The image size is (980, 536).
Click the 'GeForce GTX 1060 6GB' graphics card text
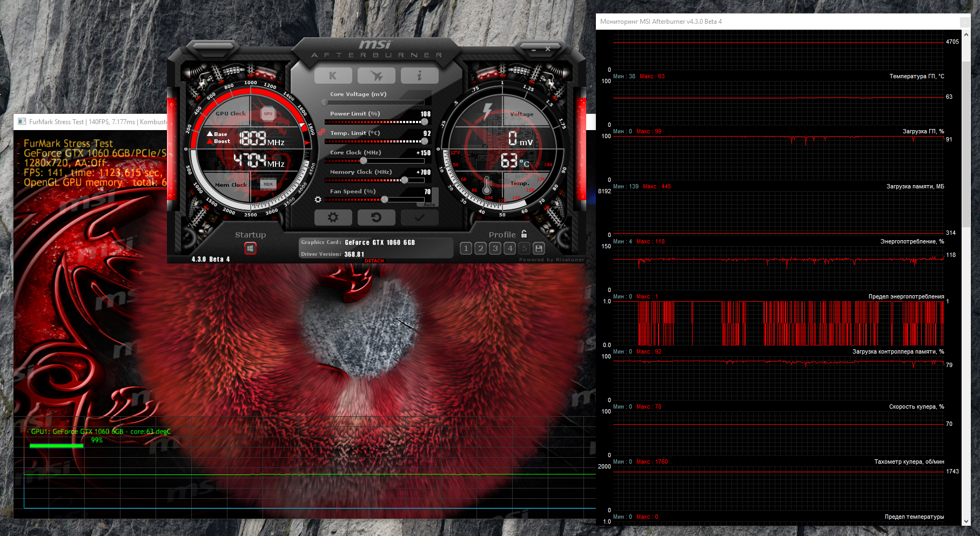(x=380, y=243)
